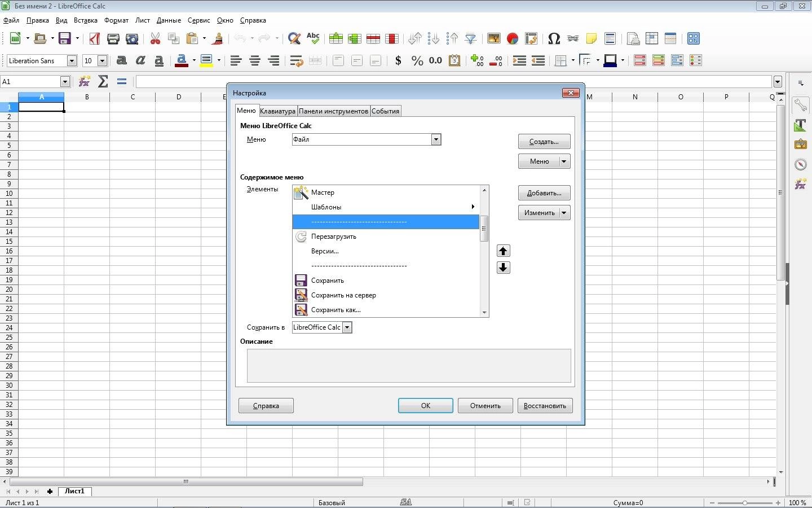The width and height of the screenshot is (812, 508).
Task: Open sidebar Gallery icon
Action: click(x=800, y=144)
